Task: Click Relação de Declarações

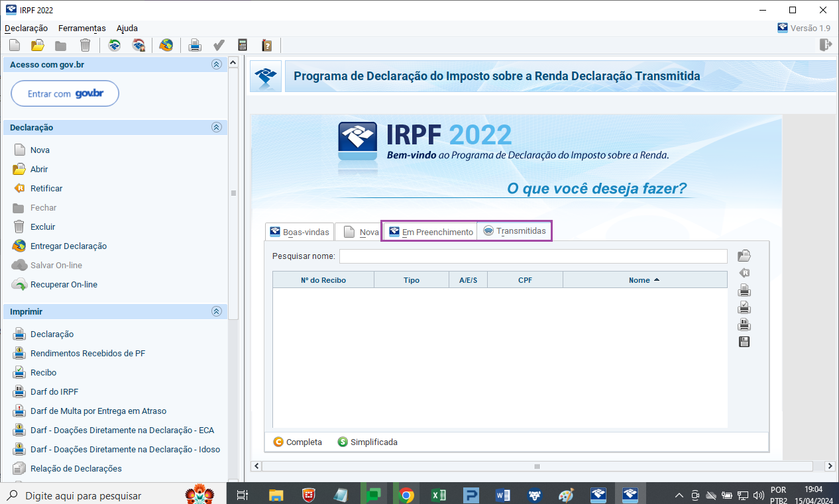Action: tap(76, 469)
